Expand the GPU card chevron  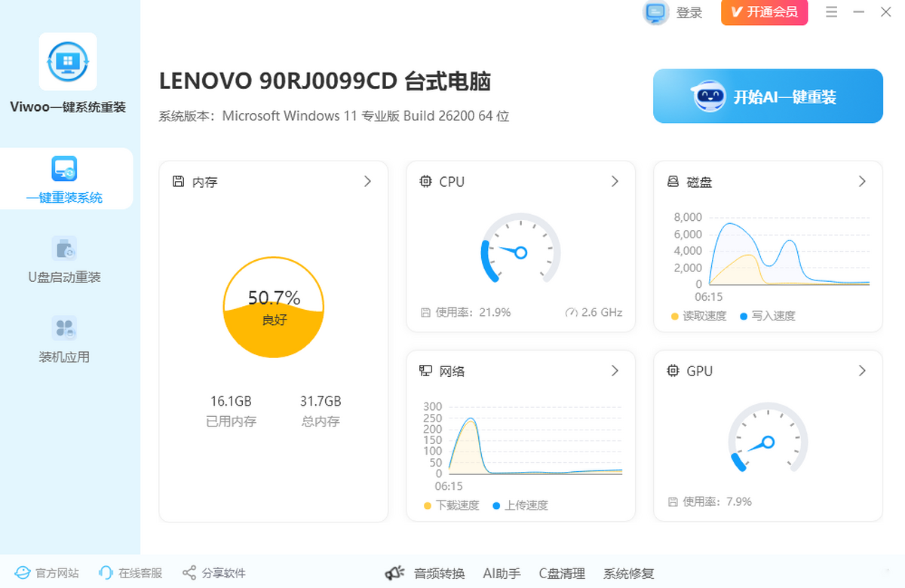coord(863,371)
